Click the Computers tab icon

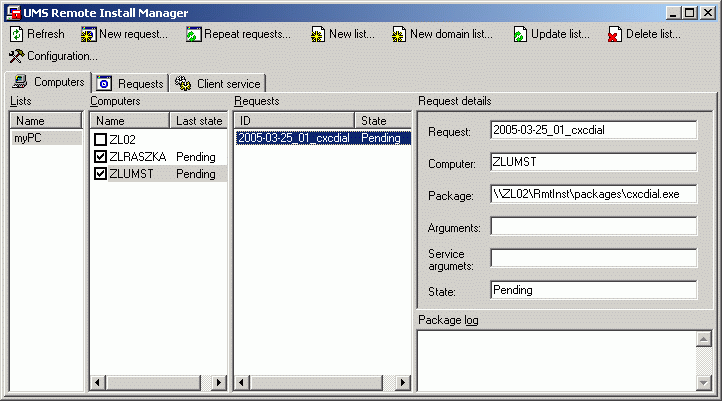coord(20,81)
